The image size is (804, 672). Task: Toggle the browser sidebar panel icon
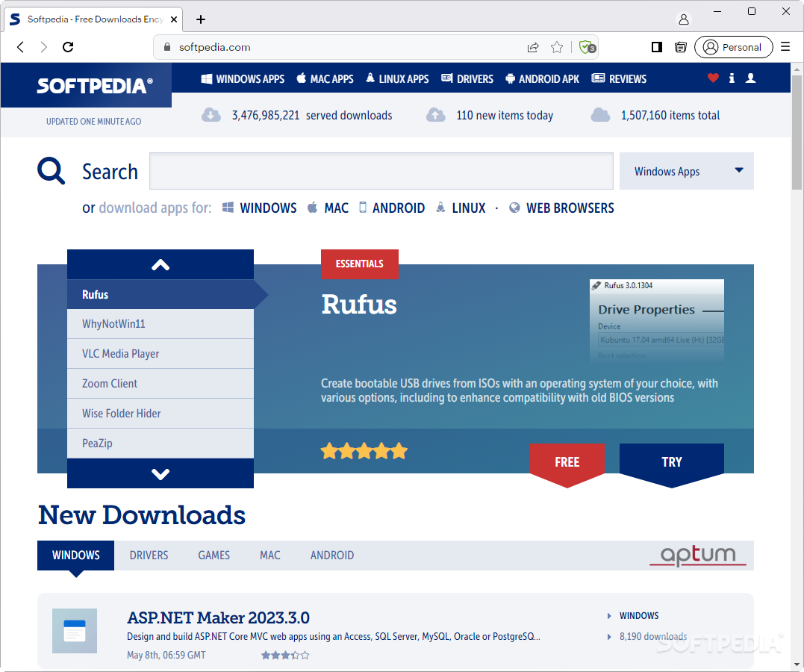coord(656,47)
